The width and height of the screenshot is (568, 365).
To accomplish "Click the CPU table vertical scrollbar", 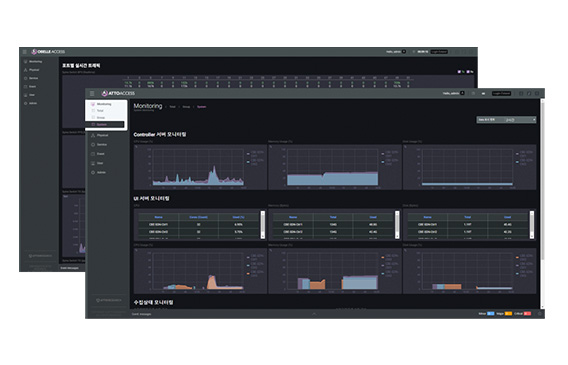I will (x=263, y=225).
